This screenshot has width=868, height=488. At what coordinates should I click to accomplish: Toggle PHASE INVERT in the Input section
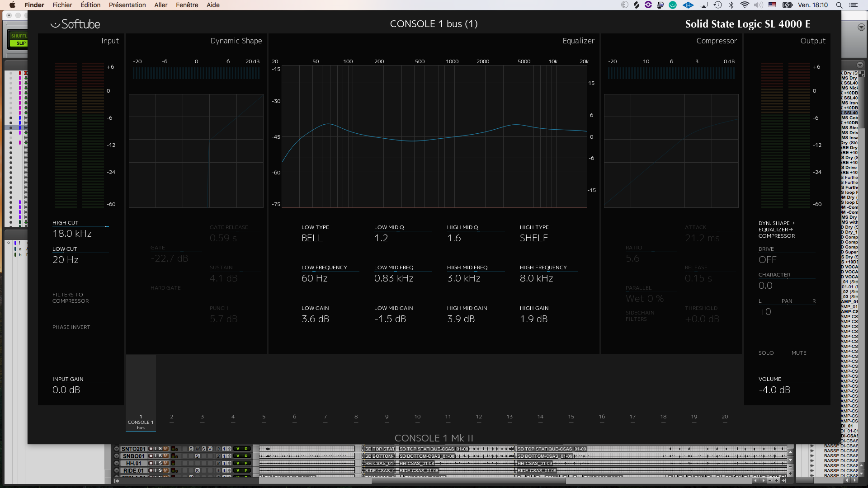[71, 327]
